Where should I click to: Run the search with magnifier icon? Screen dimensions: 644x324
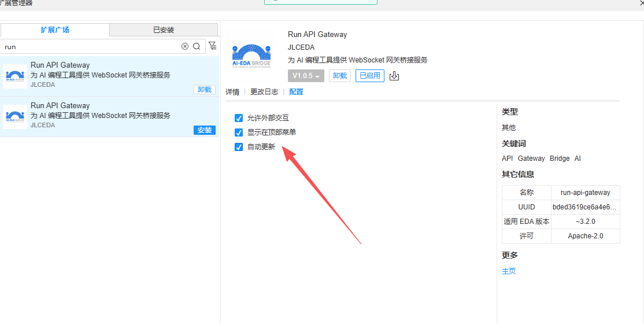tap(197, 46)
